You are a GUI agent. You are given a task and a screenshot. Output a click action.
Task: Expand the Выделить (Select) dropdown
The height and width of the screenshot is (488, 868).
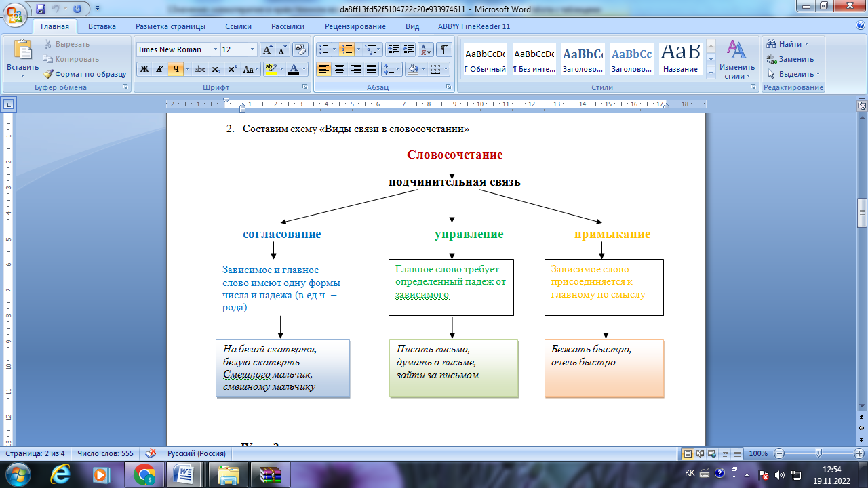[x=818, y=74]
